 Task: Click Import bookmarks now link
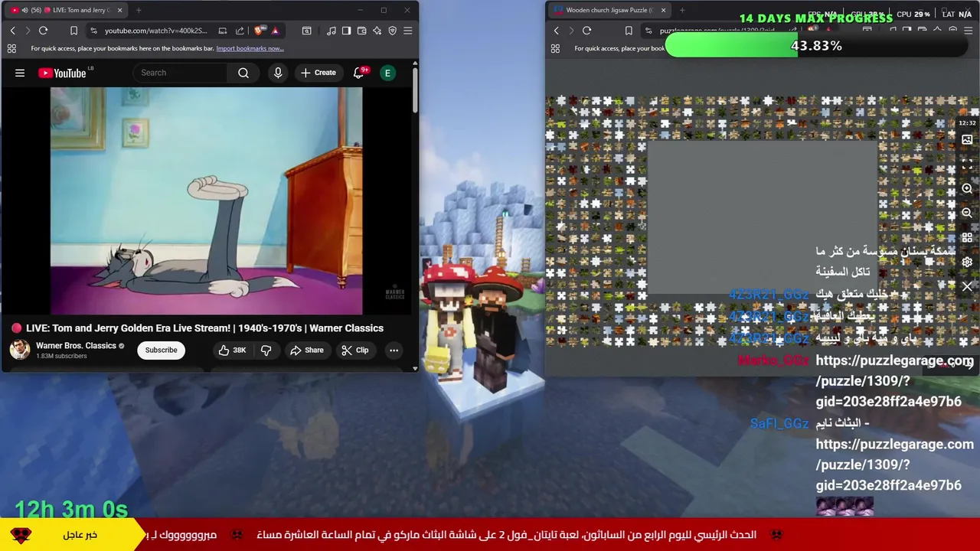[x=250, y=48]
